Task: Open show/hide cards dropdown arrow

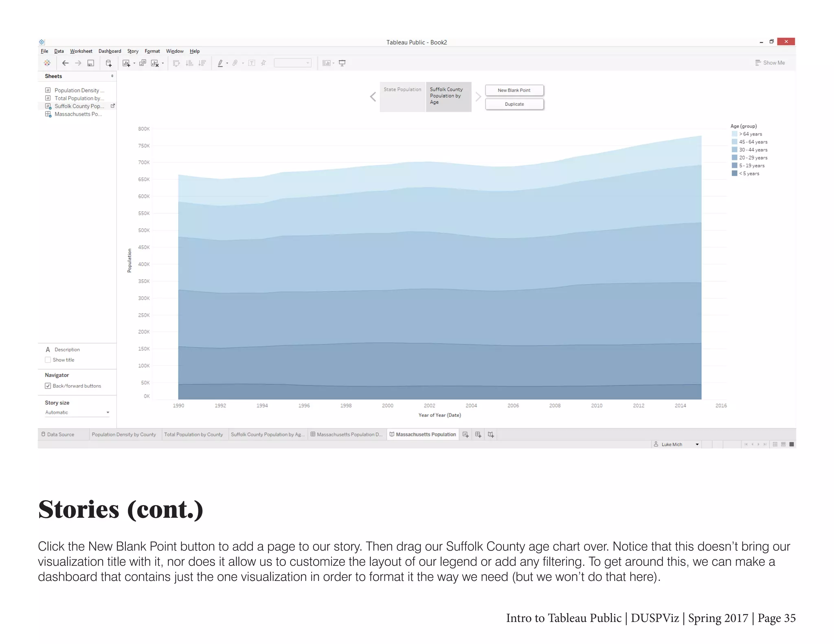Action: [334, 64]
